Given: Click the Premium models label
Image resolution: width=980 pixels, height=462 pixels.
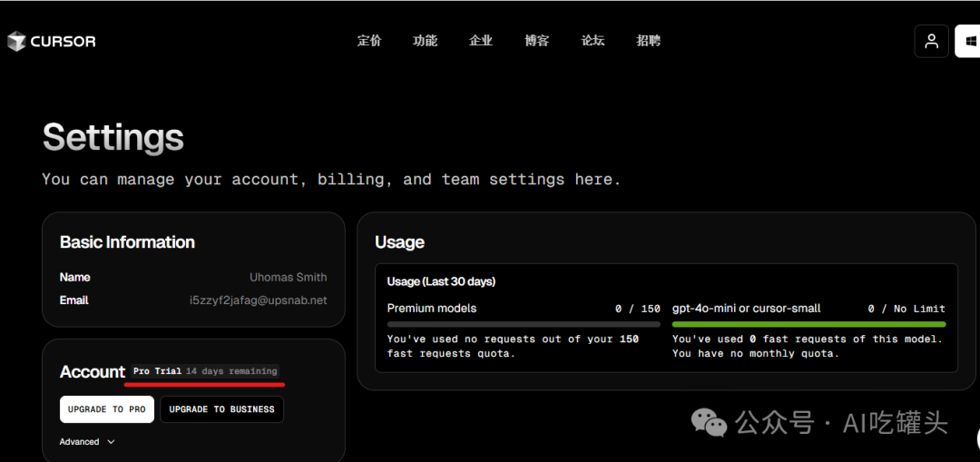Looking at the screenshot, I should click(x=432, y=309).
